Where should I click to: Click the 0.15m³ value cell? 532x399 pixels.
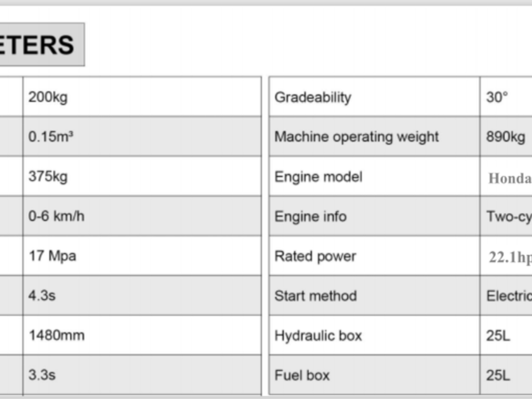point(51,137)
